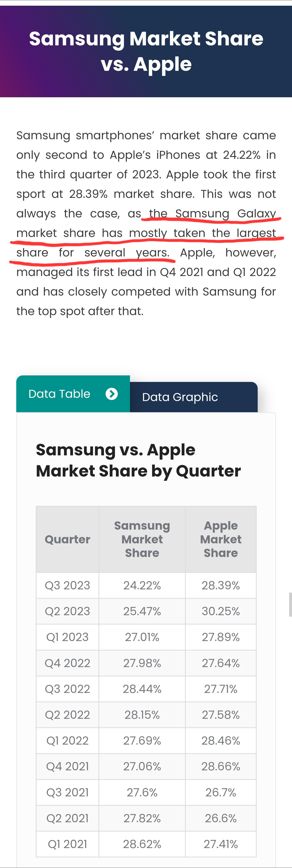Select the 30.25% Apple share cell
This screenshot has height=868, width=292.
(221, 611)
